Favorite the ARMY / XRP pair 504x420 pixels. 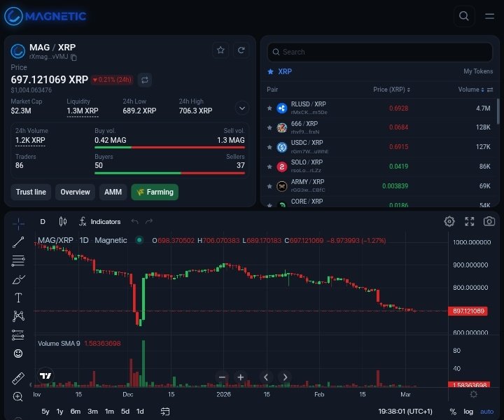pyautogui.click(x=269, y=186)
